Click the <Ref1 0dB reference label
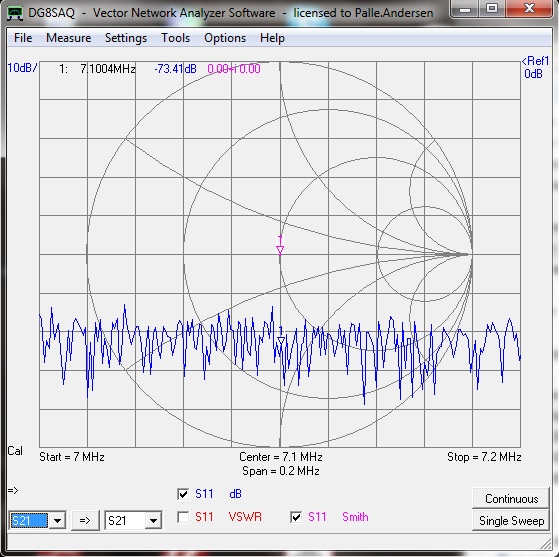This screenshot has height=557, width=559. pyautogui.click(x=535, y=67)
